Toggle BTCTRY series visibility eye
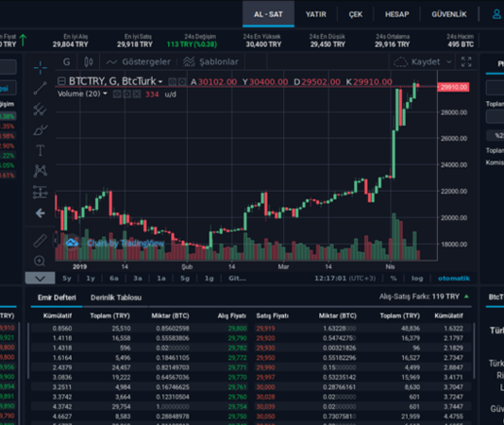 (x=173, y=82)
